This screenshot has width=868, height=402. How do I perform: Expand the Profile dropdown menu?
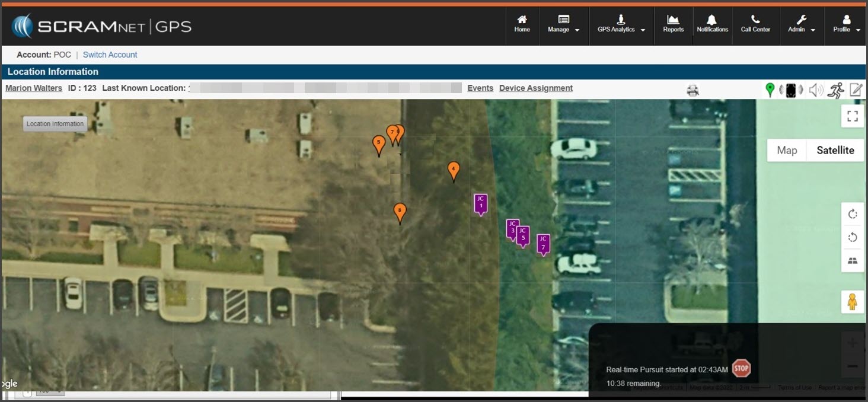[846, 24]
